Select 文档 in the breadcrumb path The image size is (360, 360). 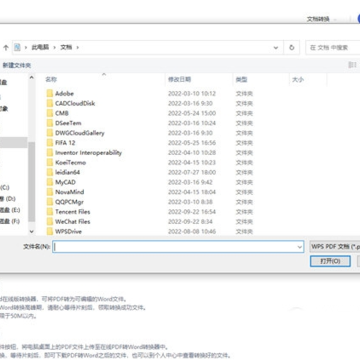tap(66, 47)
